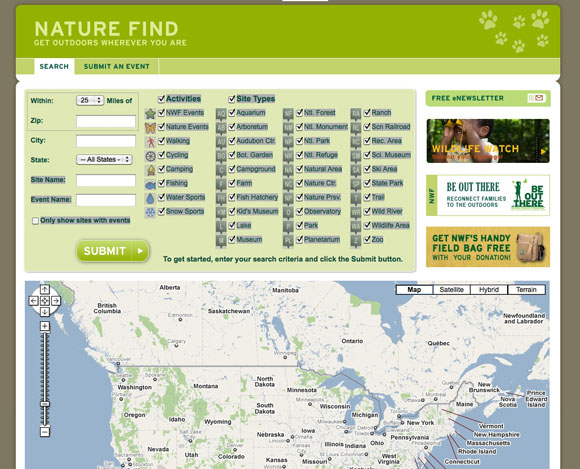
Task: Click the Ntl. Park site marker icon
Action: tap(288, 142)
